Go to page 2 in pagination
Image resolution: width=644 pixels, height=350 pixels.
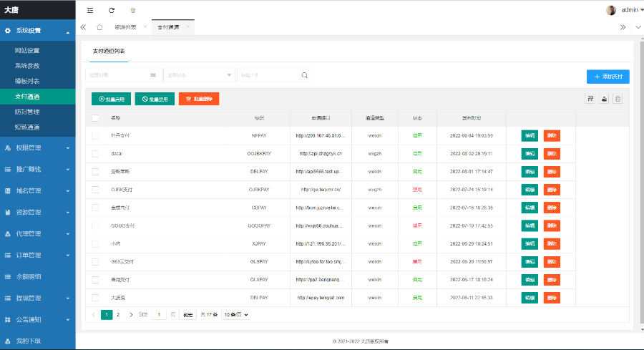click(x=118, y=315)
